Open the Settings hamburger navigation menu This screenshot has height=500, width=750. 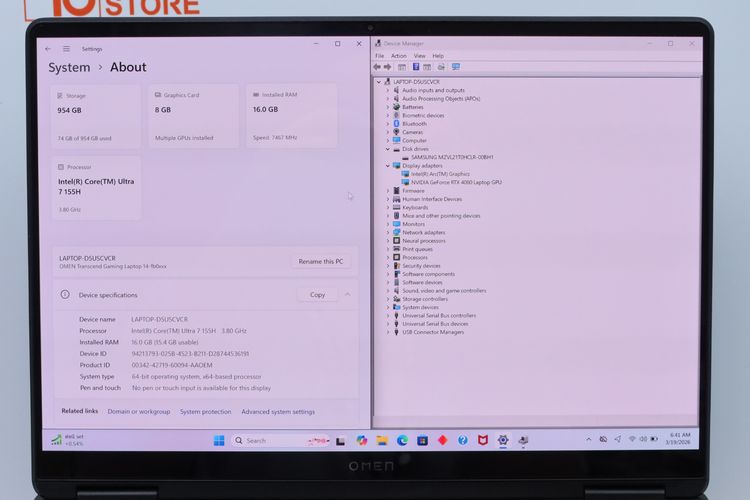point(66,49)
